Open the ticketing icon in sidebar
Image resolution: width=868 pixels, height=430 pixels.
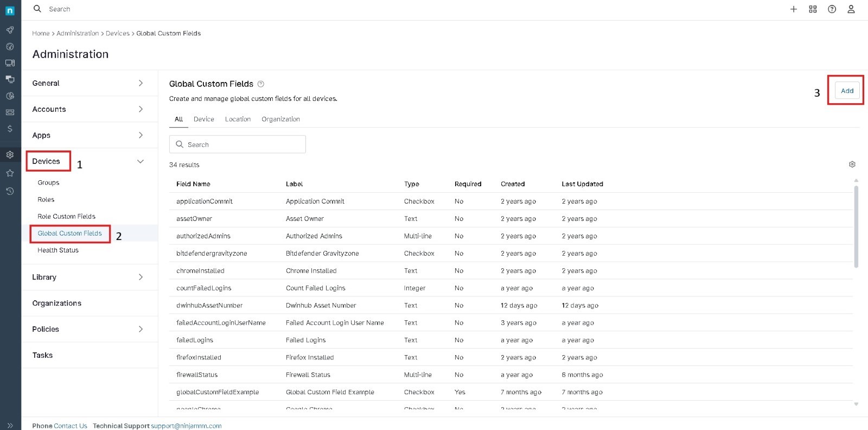[x=10, y=112]
